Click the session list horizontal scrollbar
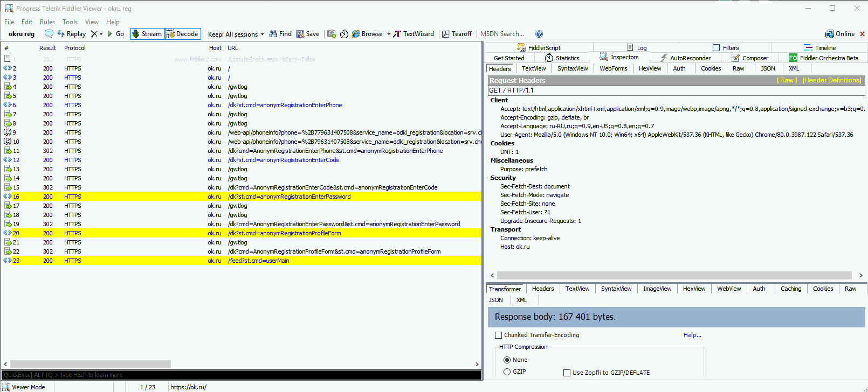The height and width of the screenshot is (392, 868). (x=91, y=365)
